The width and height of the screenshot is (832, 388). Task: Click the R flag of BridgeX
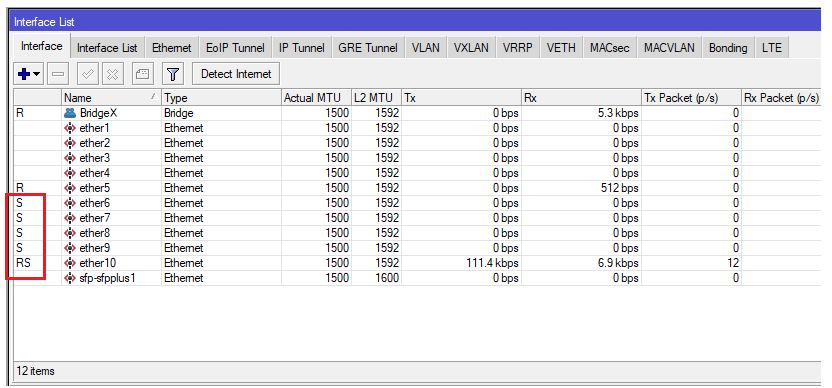pyautogui.click(x=20, y=113)
